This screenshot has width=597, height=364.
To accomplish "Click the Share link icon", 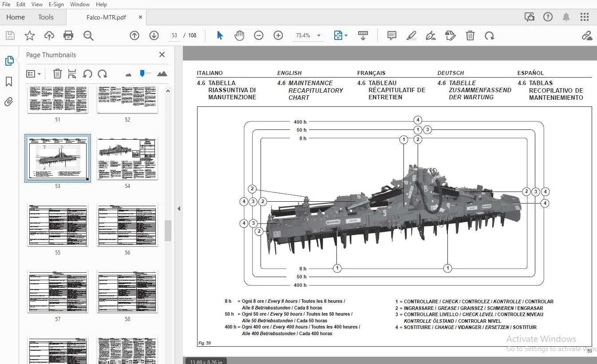I will click(x=587, y=35).
